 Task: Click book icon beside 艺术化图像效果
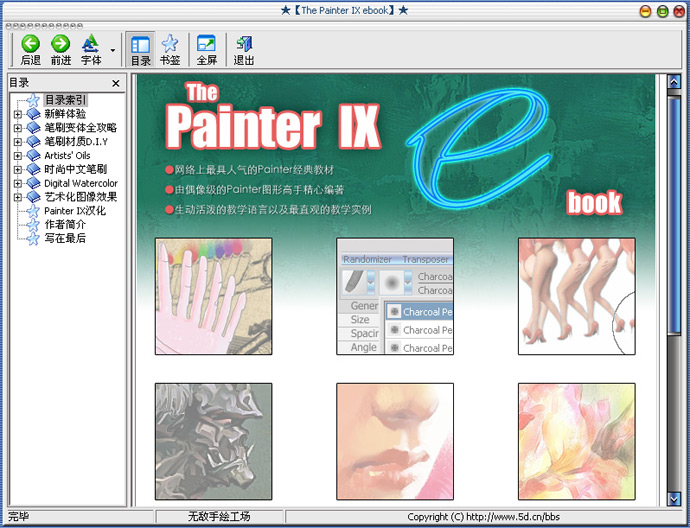click(33, 197)
